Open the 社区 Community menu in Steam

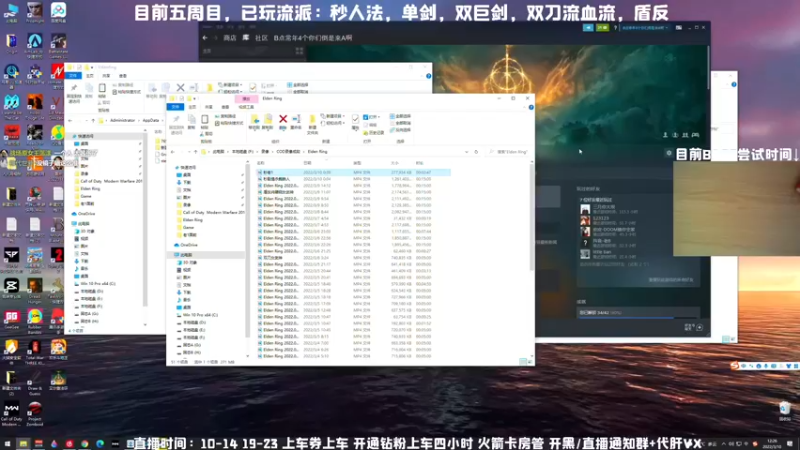[x=261, y=38]
